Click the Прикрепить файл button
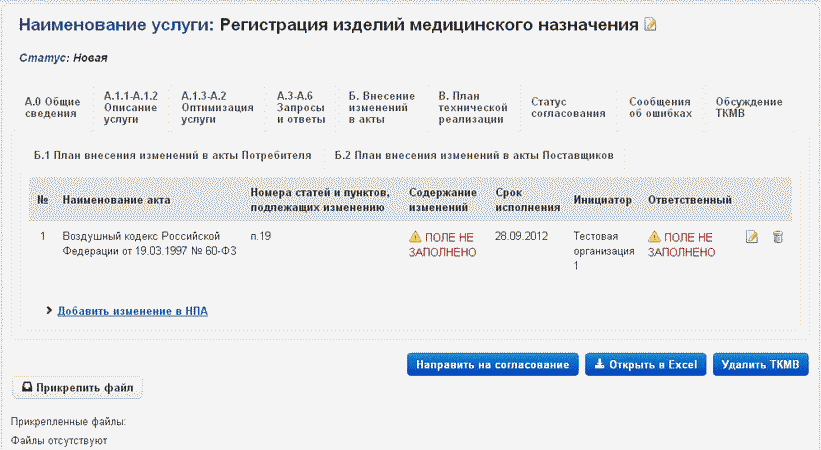The image size is (821, 450). pyautogui.click(x=77, y=387)
